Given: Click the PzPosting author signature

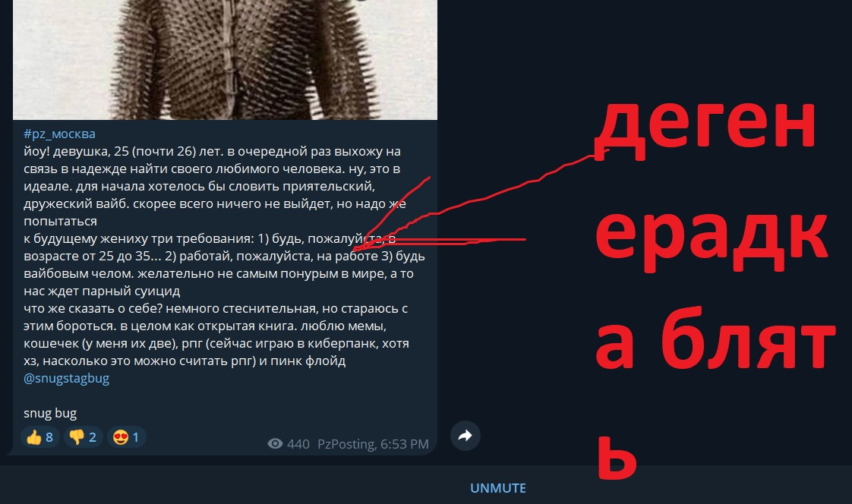Looking at the screenshot, I should [347, 444].
